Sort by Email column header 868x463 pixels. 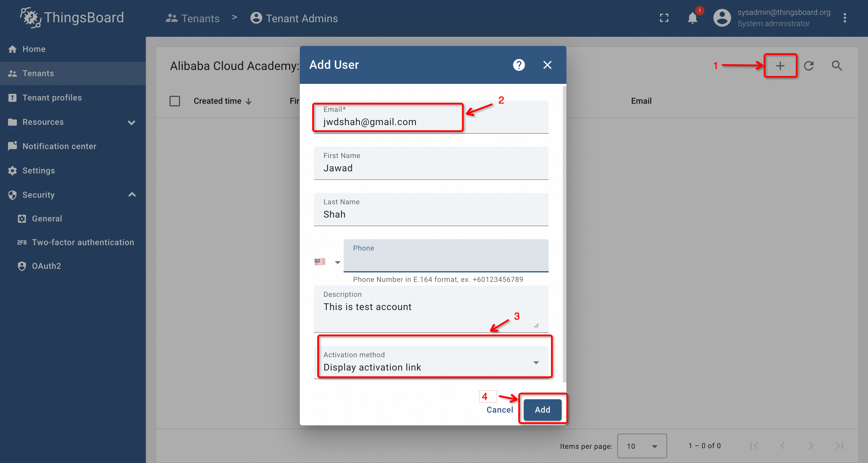click(x=641, y=101)
